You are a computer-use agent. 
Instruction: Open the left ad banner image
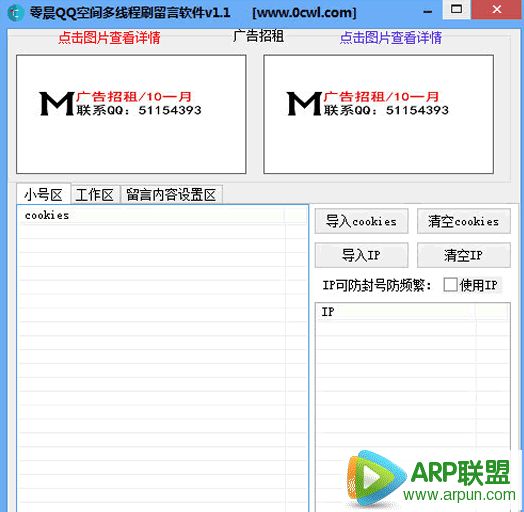coord(131,114)
